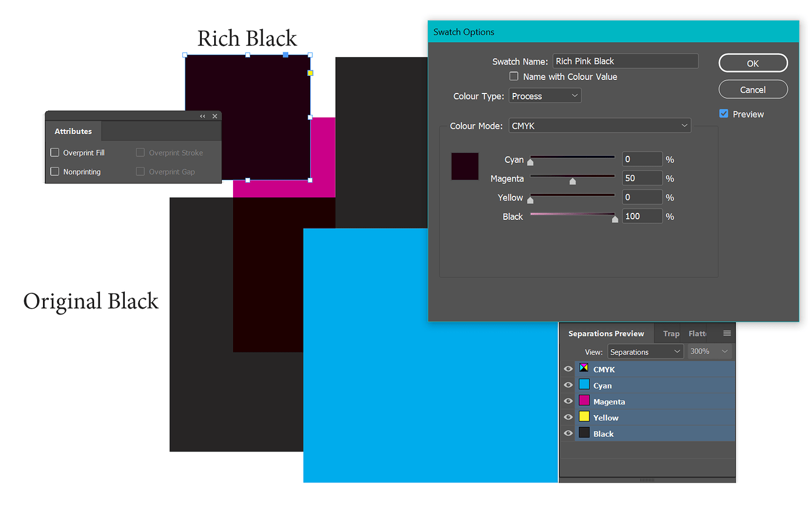Open the Colour Mode dropdown showing CMYK
Viewport: 812px width, 515px height.
[x=599, y=125]
